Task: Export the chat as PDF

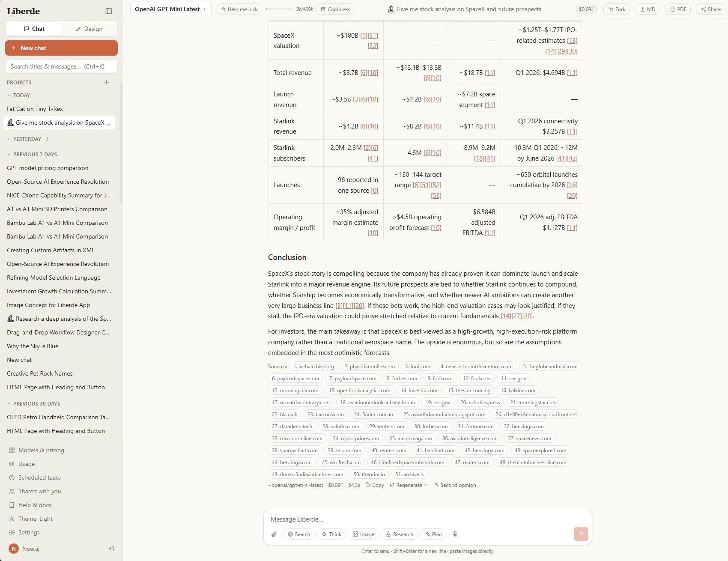Action: [x=678, y=9]
